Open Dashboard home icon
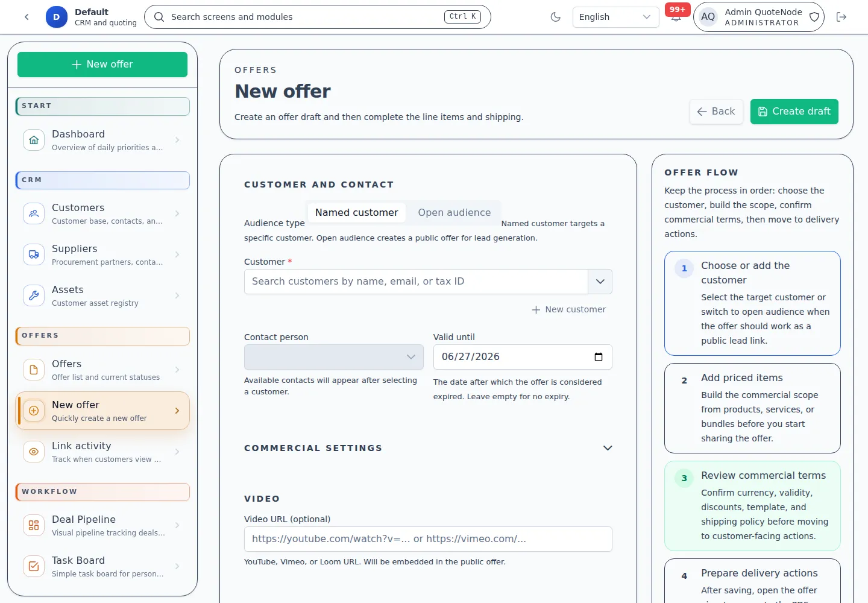This screenshot has width=868, height=603. (x=34, y=140)
